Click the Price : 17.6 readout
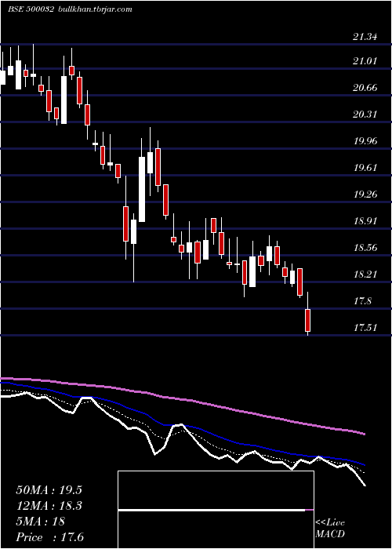 point(49,537)
